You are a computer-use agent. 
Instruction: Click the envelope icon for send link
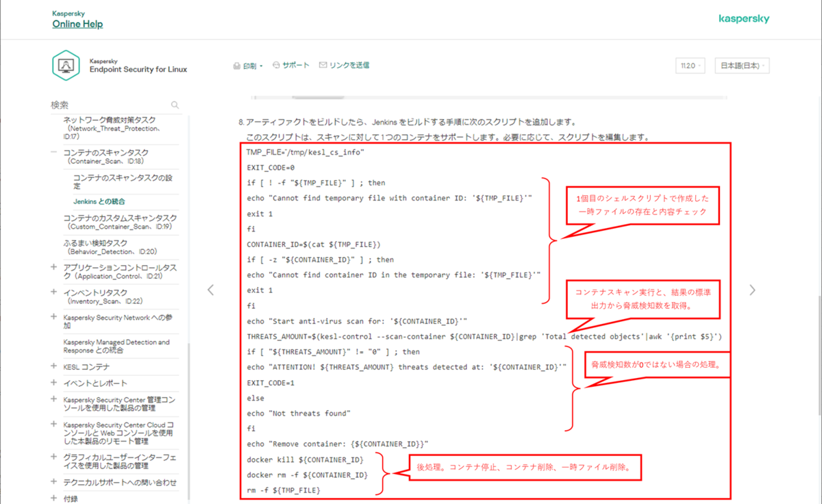pos(323,65)
